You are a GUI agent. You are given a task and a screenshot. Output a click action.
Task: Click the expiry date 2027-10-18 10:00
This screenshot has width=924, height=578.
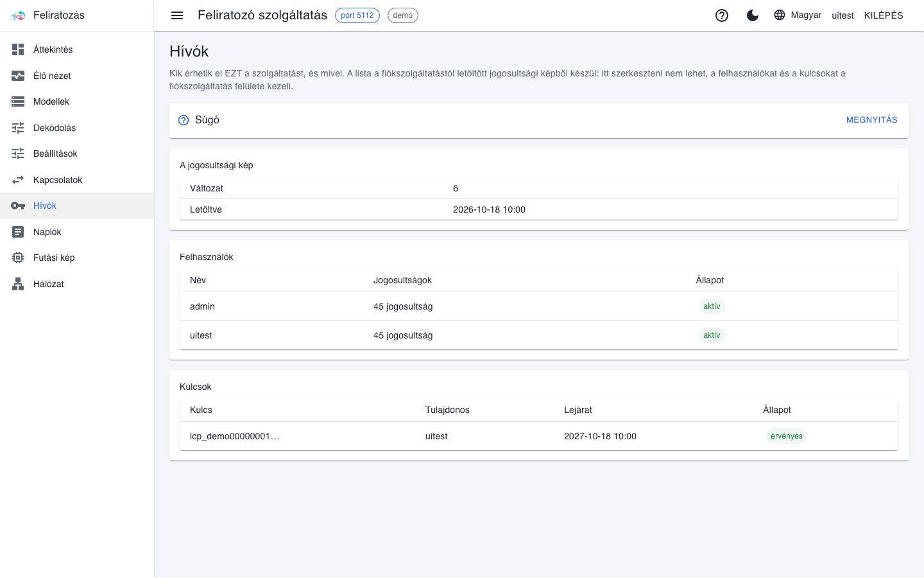pyautogui.click(x=600, y=436)
